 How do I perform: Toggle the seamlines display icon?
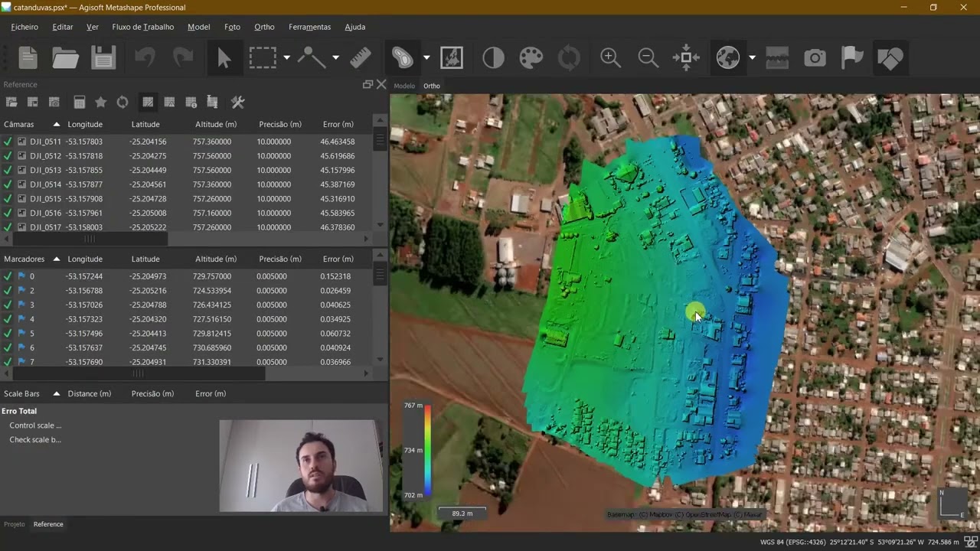(777, 58)
